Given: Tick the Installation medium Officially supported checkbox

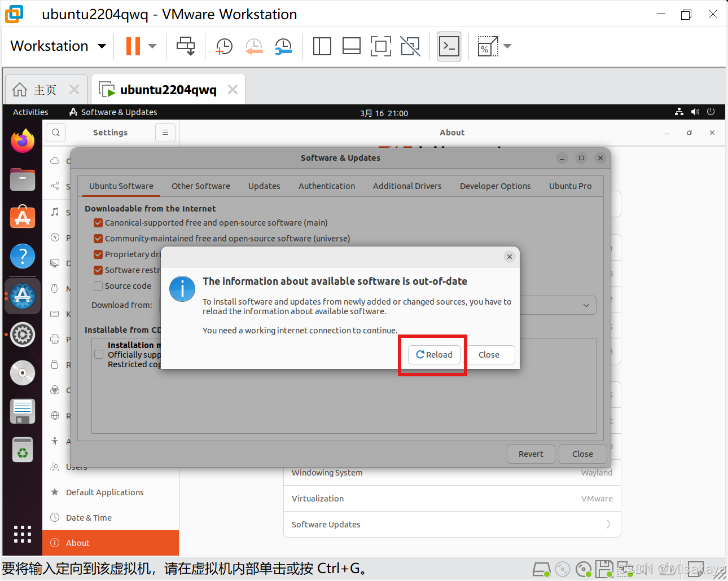Looking at the screenshot, I should click(x=99, y=354).
